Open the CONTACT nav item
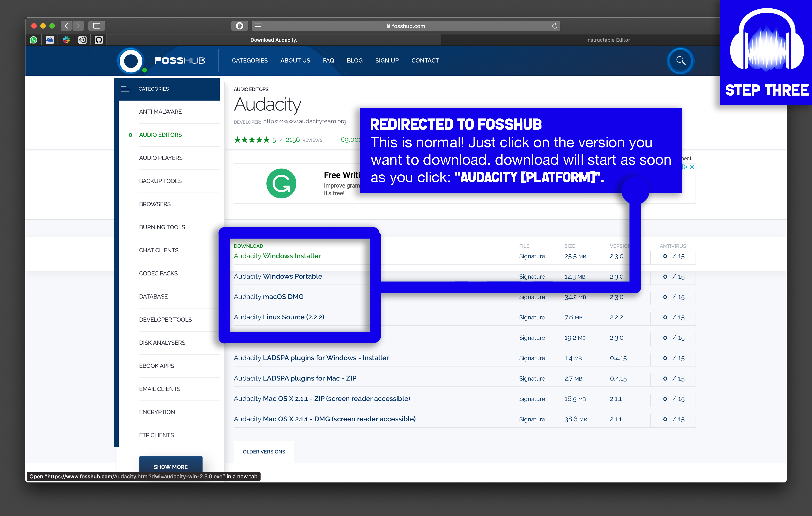Image resolution: width=812 pixels, height=516 pixels. pyautogui.click(x=425, y=61)
